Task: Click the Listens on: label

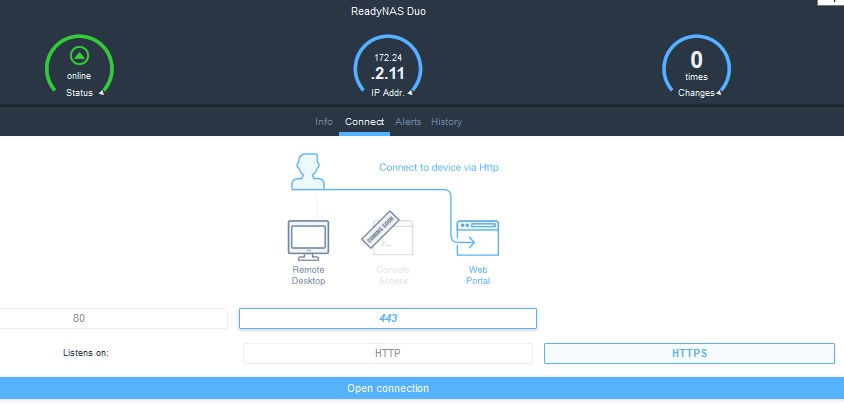Action: coord(86,353)
